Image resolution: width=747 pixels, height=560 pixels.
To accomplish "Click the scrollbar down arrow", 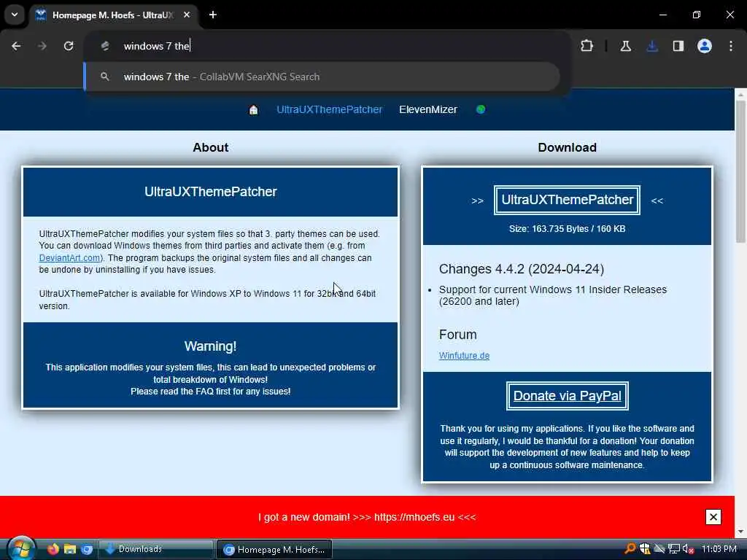I will pyautogui.click(x=741, y=532).
